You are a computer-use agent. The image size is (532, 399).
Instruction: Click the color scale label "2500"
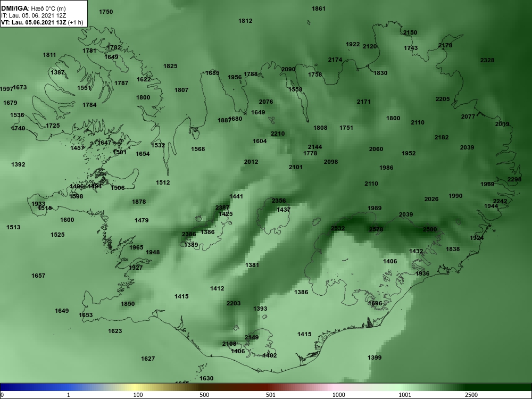pyautogui.click(x=471, y=395)
